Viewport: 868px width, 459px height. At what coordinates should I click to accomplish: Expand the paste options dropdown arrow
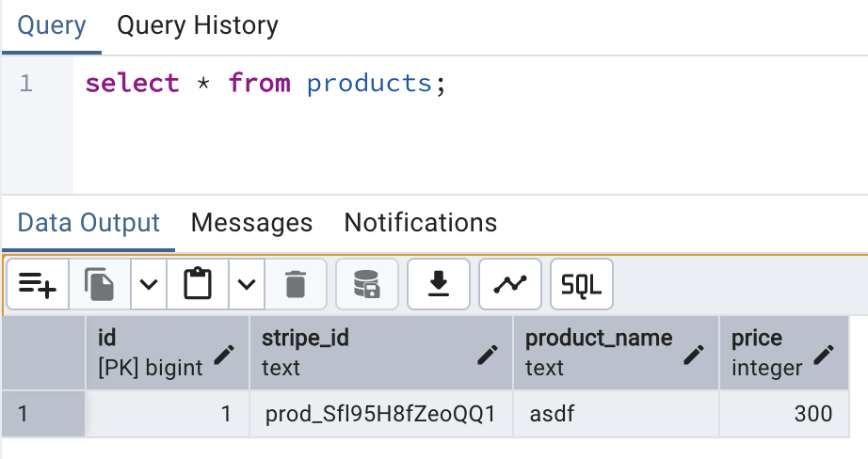click(x=246, y=284)
